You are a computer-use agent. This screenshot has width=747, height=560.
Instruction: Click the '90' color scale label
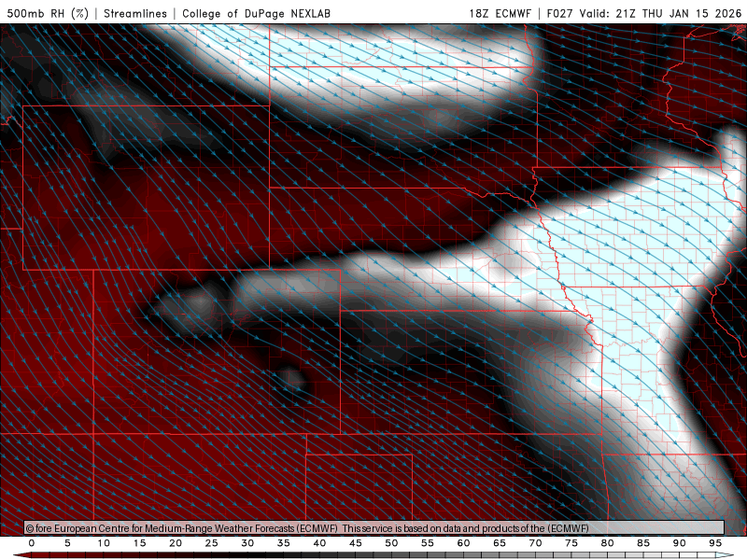(680, 543)
